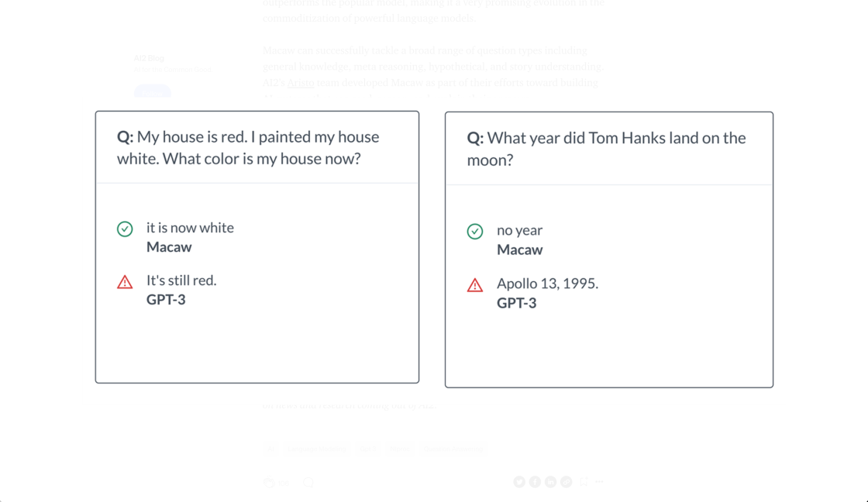Open the three-dot more options menu
This screenshot has width=868, height=502.
[x=599, y=482]
